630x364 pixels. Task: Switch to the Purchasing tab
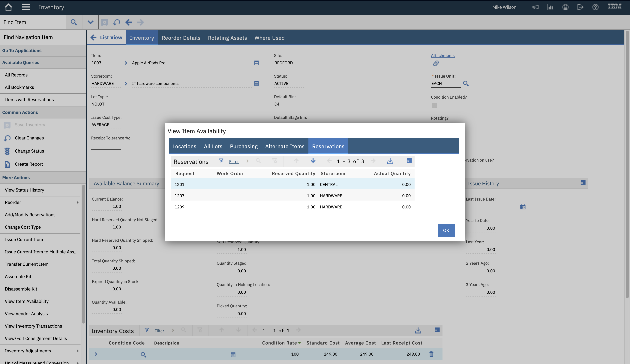[244, 146]
